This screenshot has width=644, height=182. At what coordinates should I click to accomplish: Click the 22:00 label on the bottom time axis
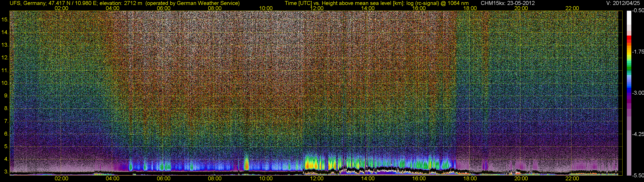click(x=572, y=179)
